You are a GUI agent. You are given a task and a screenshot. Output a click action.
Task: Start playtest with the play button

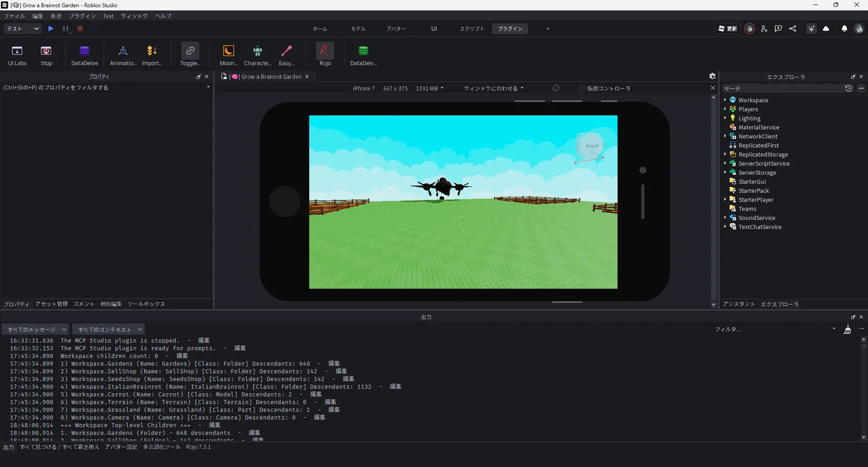pos(51,29)
